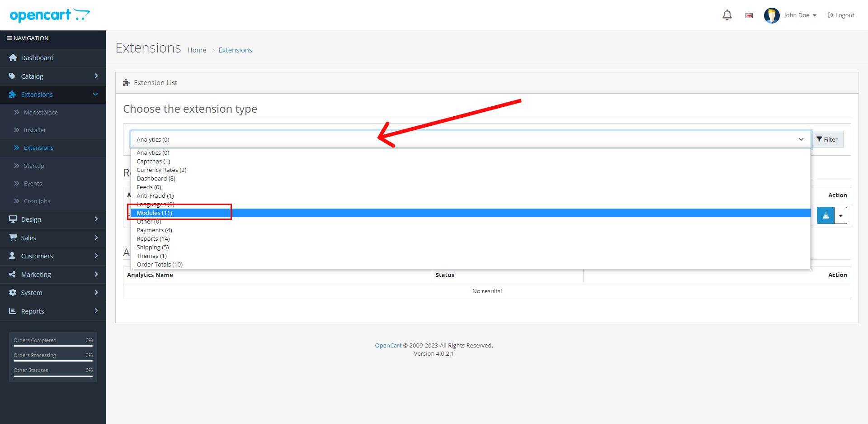
Task: Click the OpenCart footer link
Action: [388, 345]
